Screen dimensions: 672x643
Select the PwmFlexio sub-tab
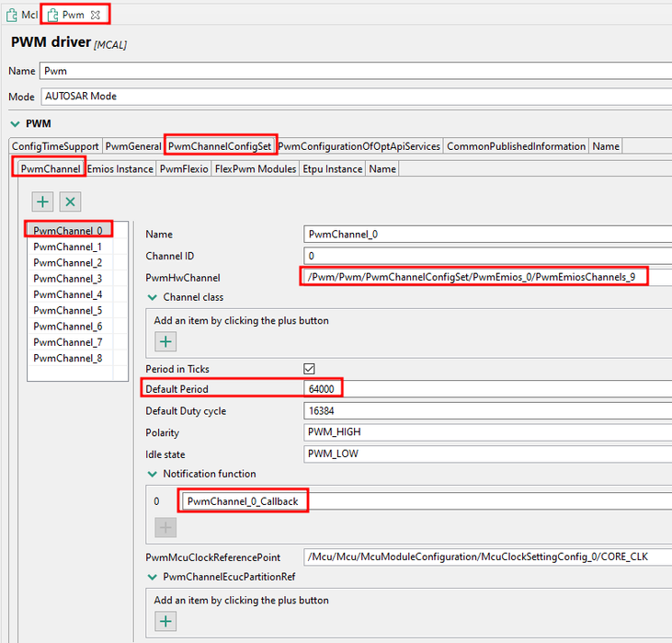point(184,169)
